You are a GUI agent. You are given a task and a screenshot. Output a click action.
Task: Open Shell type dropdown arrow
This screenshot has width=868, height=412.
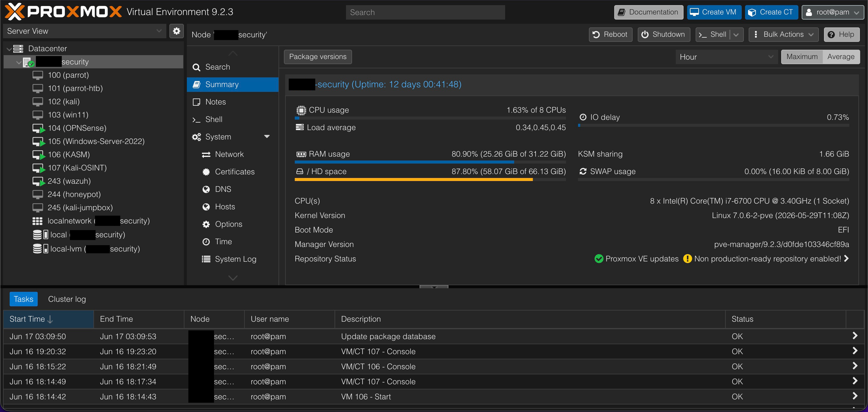[736, 35]
